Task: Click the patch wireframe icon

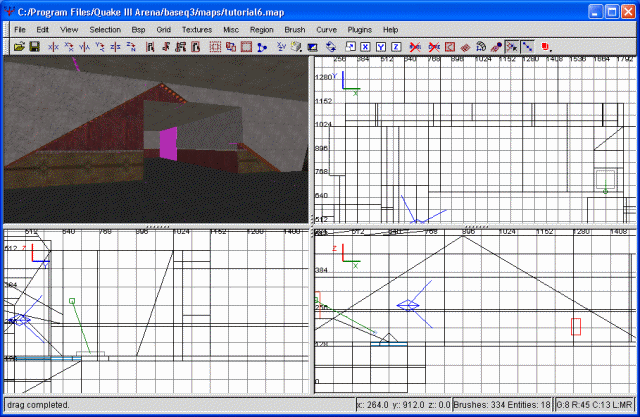Action: coord(465,47)
